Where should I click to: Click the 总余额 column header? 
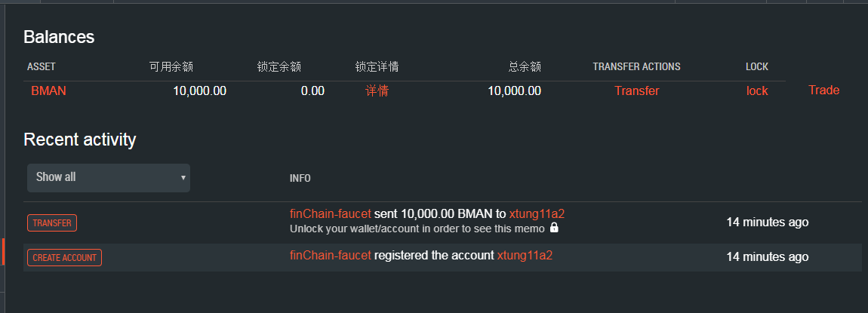(x=525, y=66)
